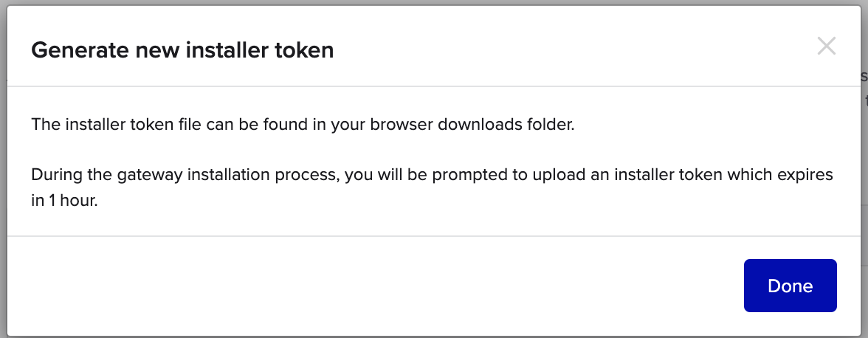Click the word 'browser' in the first sentence
868x338 pixels.
pos(402,124)
